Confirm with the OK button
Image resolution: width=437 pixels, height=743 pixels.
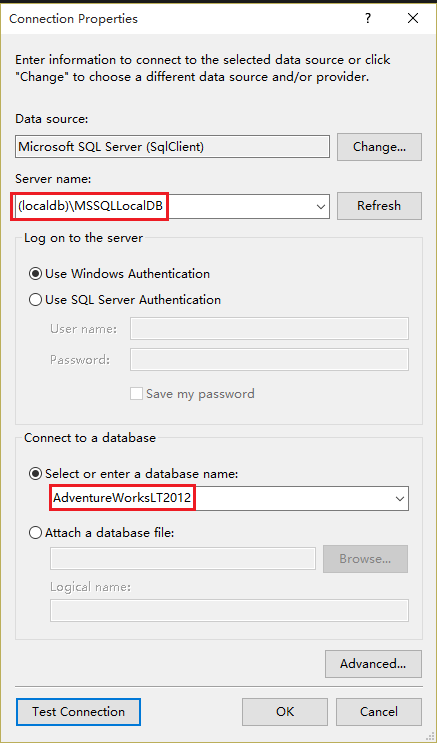pos(285,712)
